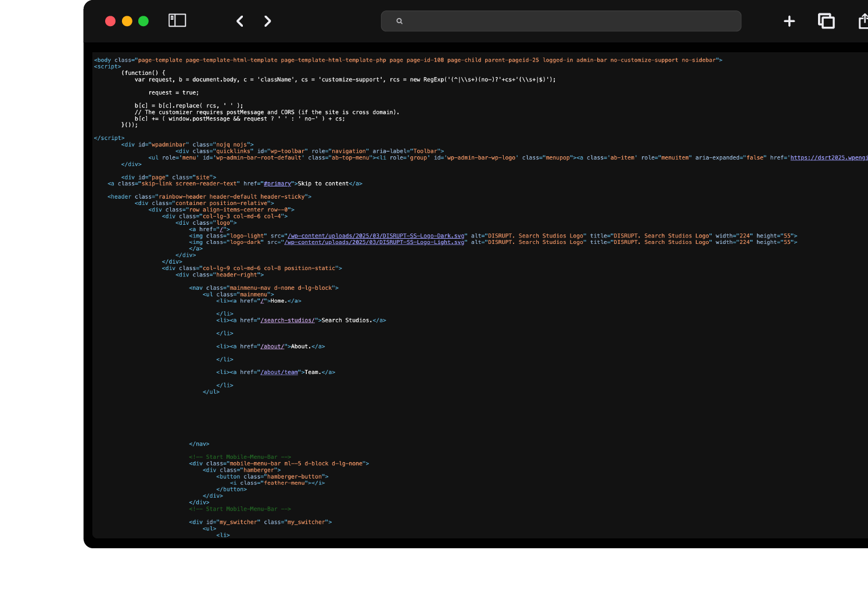Open the DISRUPT-SS-Logo-Dark.svg source link

376,236
